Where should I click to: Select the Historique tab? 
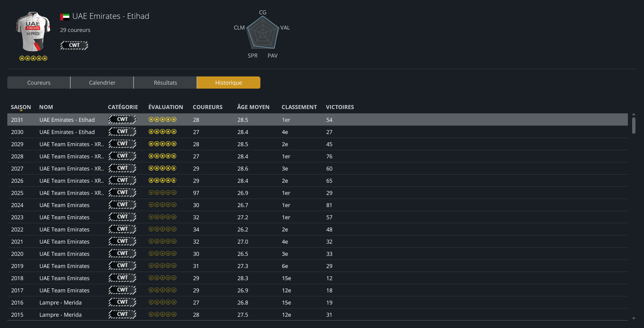pos(228,83)
